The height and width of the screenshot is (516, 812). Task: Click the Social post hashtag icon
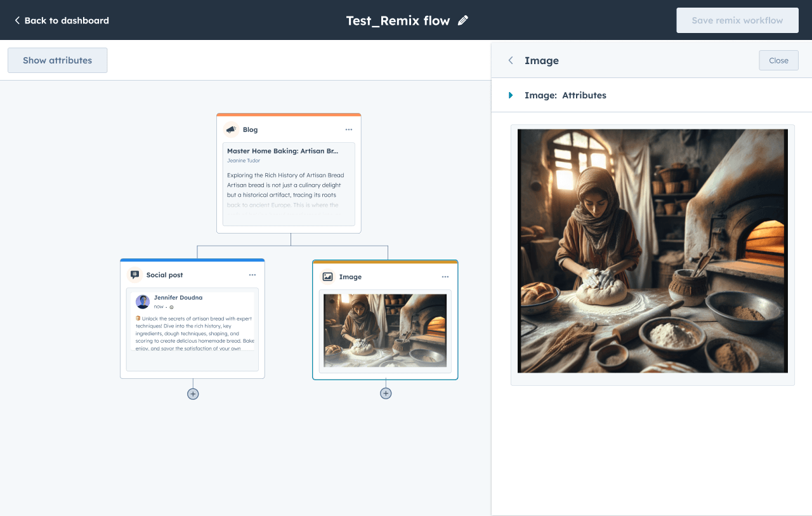pyautogui.click(x=134, y=275)
